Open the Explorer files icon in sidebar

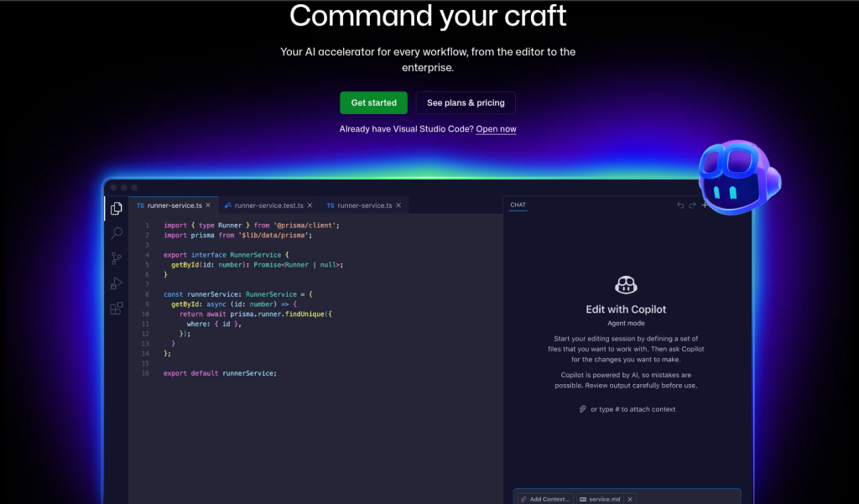[116, 208]
